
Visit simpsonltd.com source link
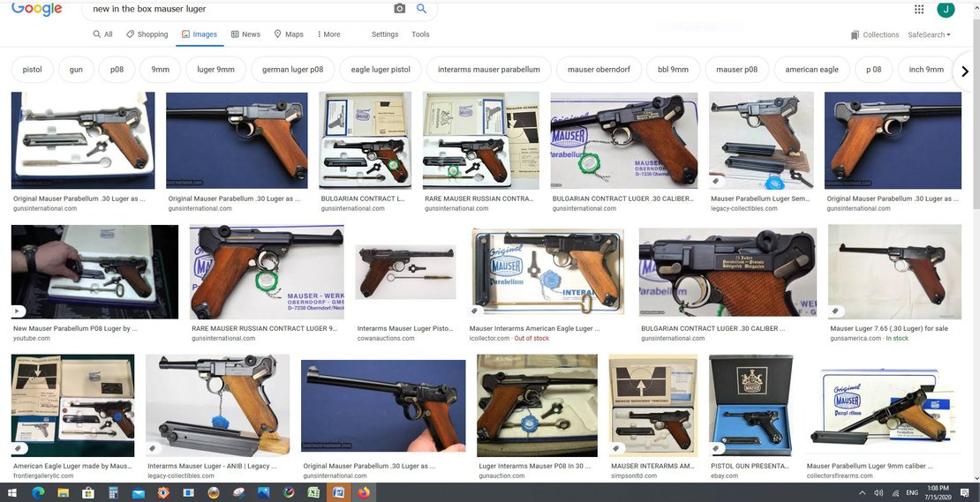[x=634, y=476]
